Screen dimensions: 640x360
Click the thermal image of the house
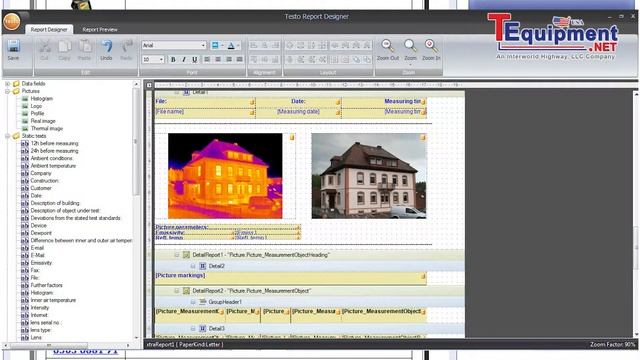pyautogui.click(x=225, y=176)
